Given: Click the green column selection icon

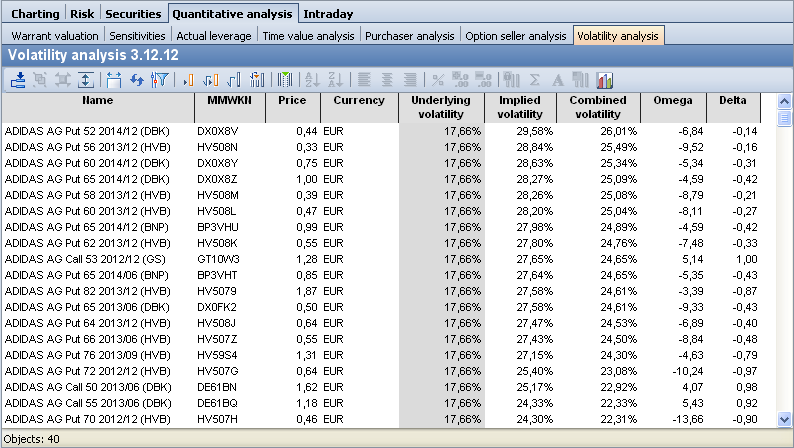Looking at the screenshot, I should click(x=285, y=80).
